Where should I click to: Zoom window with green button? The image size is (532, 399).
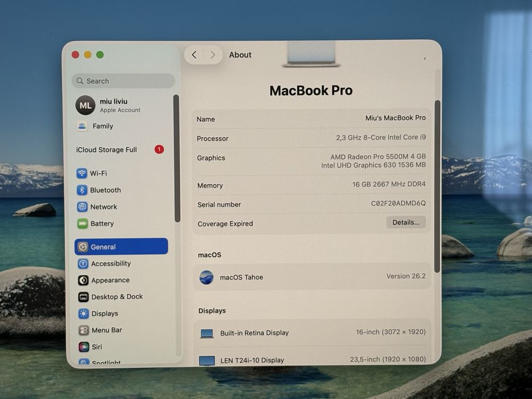tap(100, 55)
